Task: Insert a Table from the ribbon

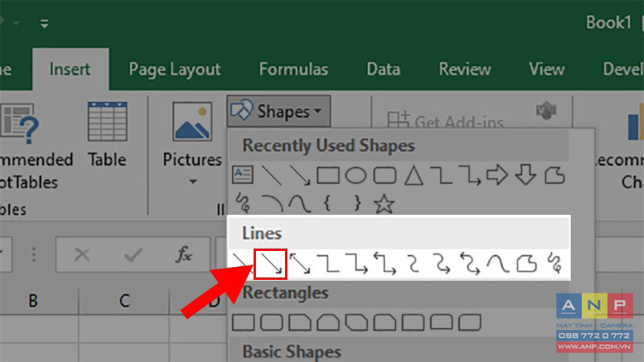Action: point(107,135)
